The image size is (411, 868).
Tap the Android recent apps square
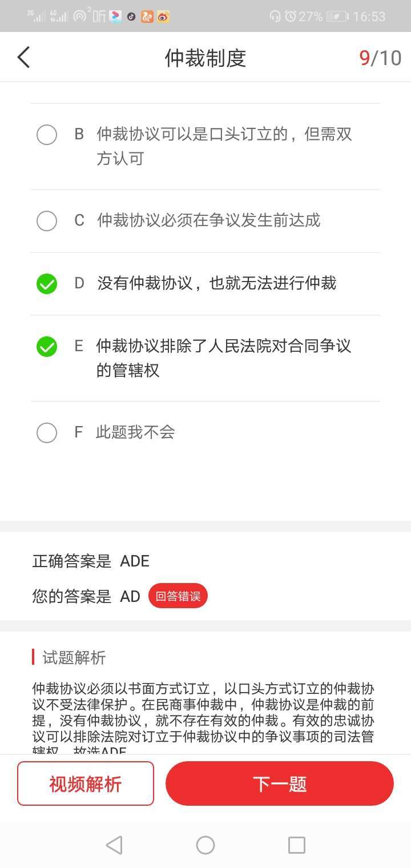(296, 845)
